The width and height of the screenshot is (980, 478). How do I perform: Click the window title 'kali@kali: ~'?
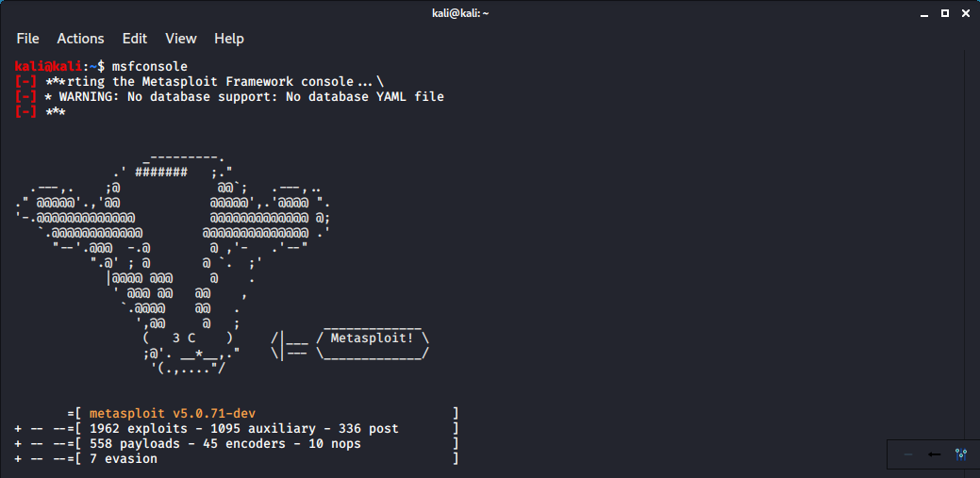pyautogui.click(x=460, y=13)
